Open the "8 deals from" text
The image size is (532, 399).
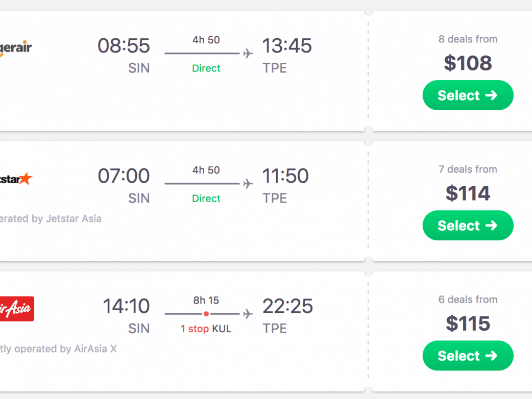(x=468, y=39)
